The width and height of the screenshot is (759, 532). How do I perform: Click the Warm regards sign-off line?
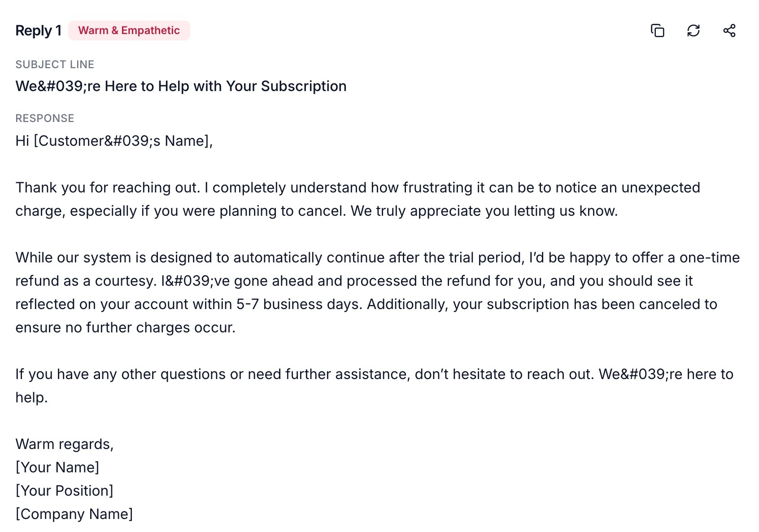[x=65, y=444]
